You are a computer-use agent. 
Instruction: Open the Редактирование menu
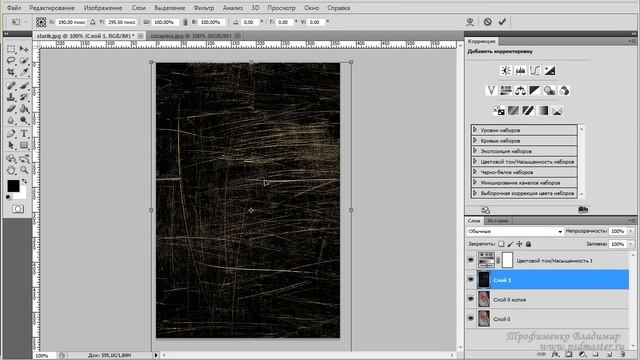[52, 8]
